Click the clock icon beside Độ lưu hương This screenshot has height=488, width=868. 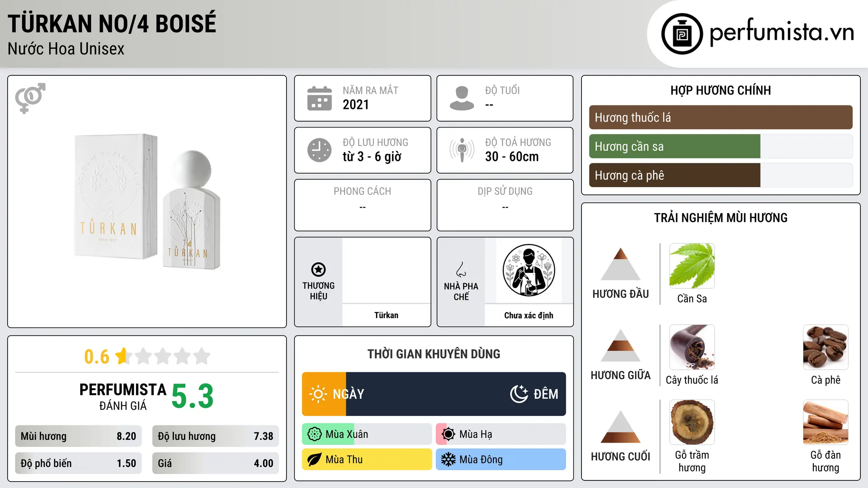[320, 150]
